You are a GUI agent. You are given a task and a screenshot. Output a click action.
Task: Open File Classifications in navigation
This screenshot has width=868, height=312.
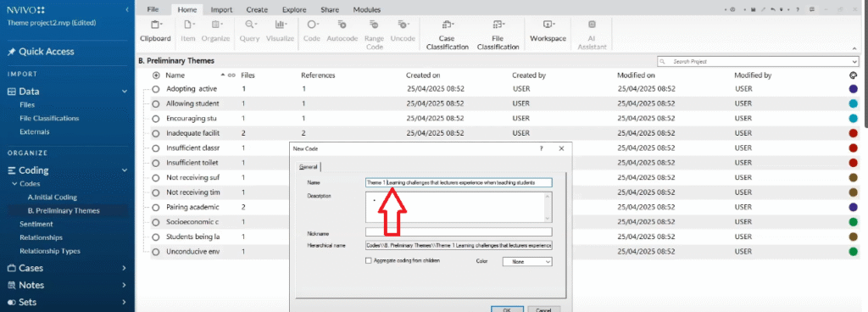pos(49,119)
